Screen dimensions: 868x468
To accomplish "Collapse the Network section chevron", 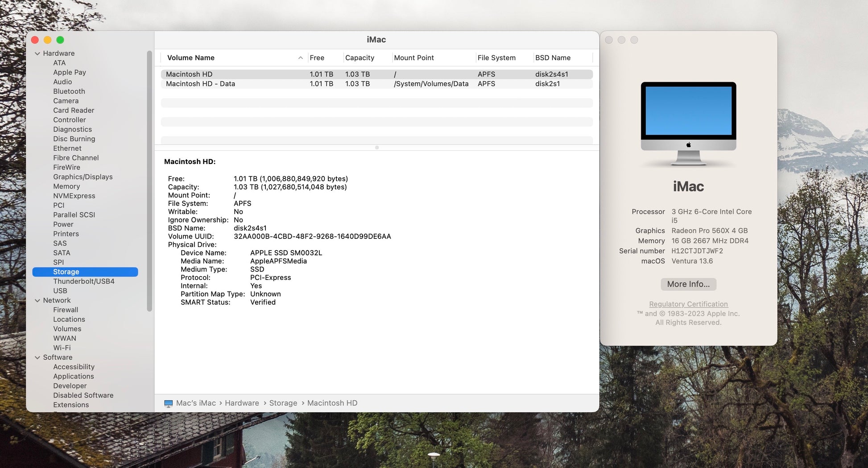I will click(37, 301).
